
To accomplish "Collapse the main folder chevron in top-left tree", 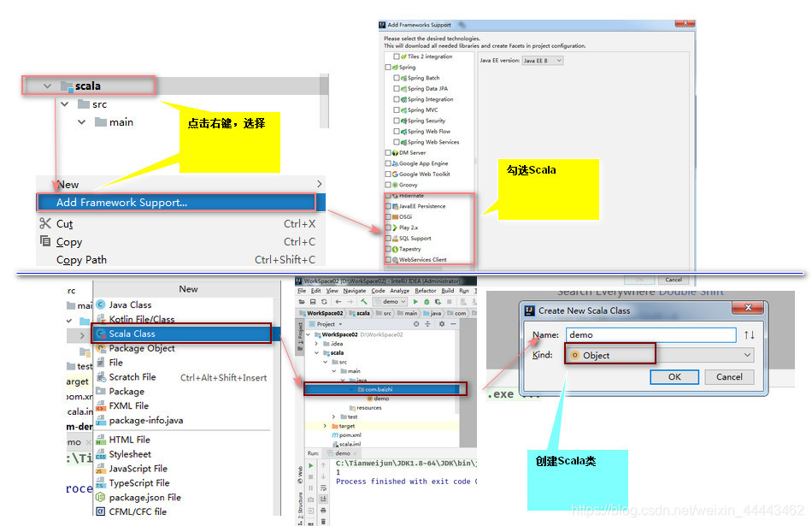I will [x=82, y=122].
